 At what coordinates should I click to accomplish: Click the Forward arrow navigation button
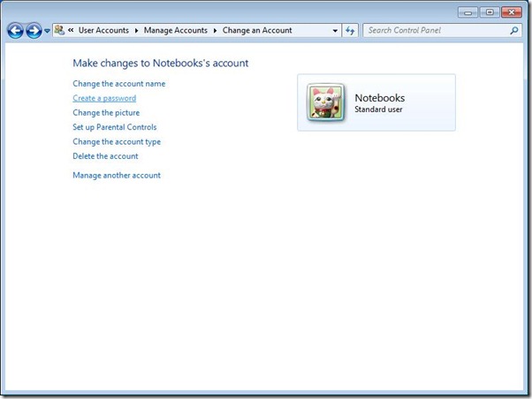pyautogui.click(x=34, y=31)
